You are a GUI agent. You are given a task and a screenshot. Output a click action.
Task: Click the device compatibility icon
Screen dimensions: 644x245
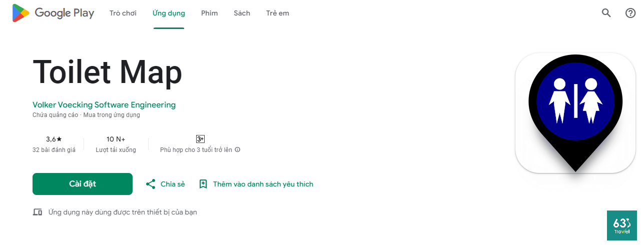[38, 212]
